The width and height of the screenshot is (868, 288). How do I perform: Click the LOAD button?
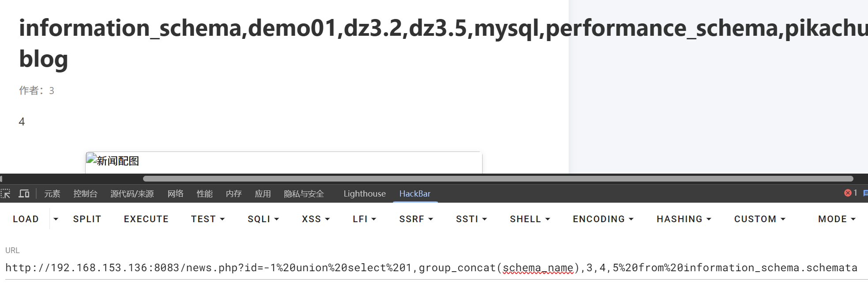[x=26, y=219]
